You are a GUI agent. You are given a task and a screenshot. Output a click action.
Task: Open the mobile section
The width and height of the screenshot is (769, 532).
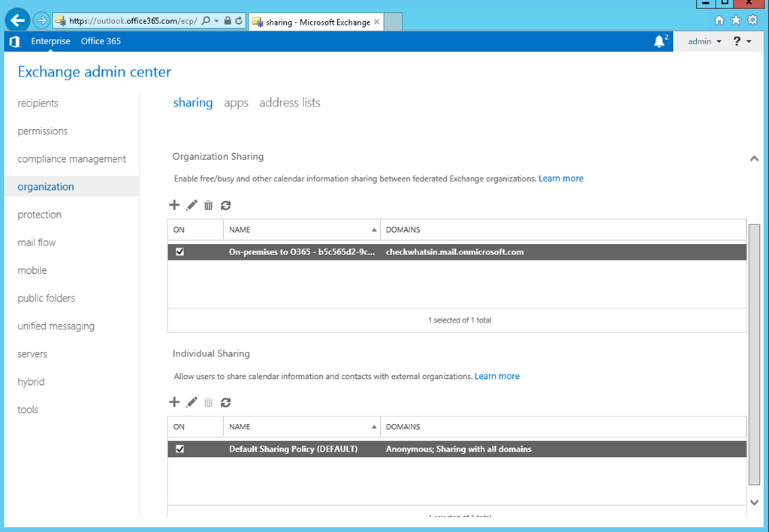32,270
